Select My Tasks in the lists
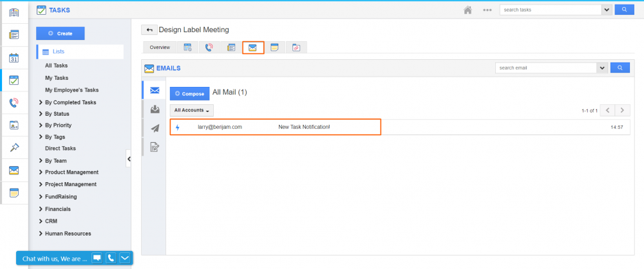644x269 pixels. pos(57,78)
